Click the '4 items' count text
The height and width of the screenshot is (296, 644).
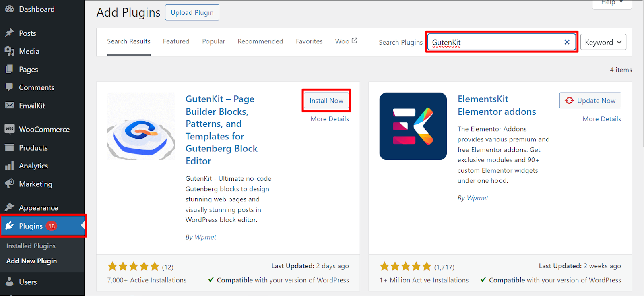[x=621, y=70]
